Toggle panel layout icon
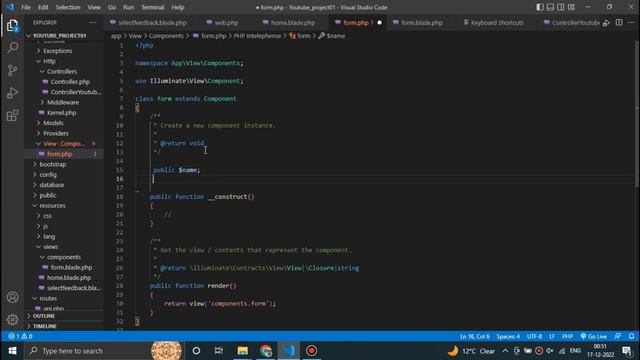 pos(550,7)
